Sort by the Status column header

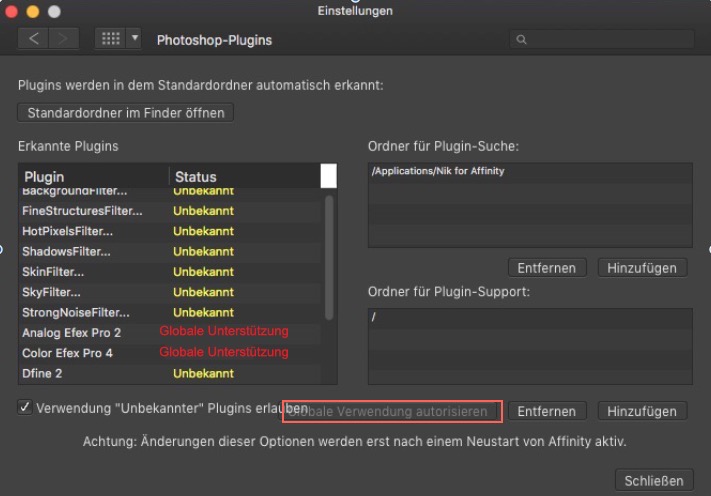pyautogui.click(x=245, y=176)
